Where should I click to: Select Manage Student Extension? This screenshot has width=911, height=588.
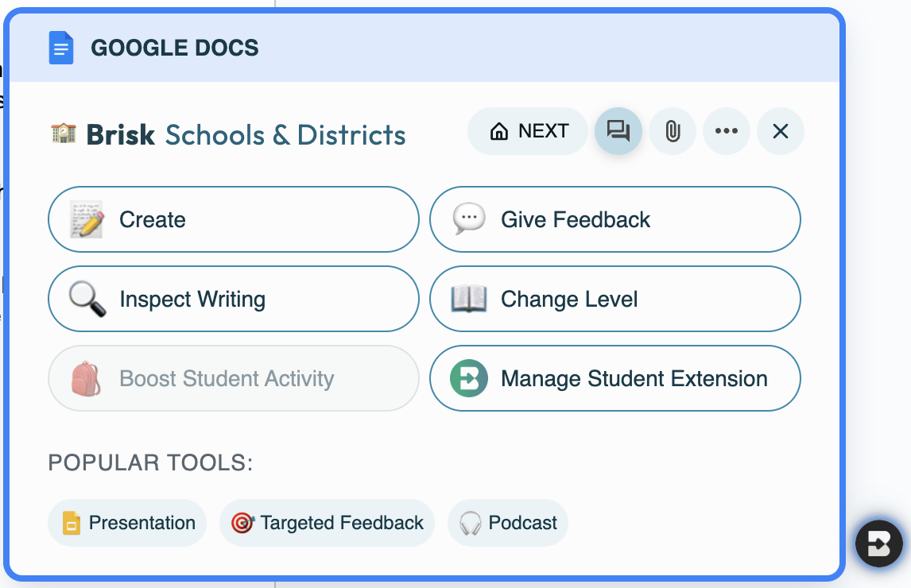pos(614,378)
